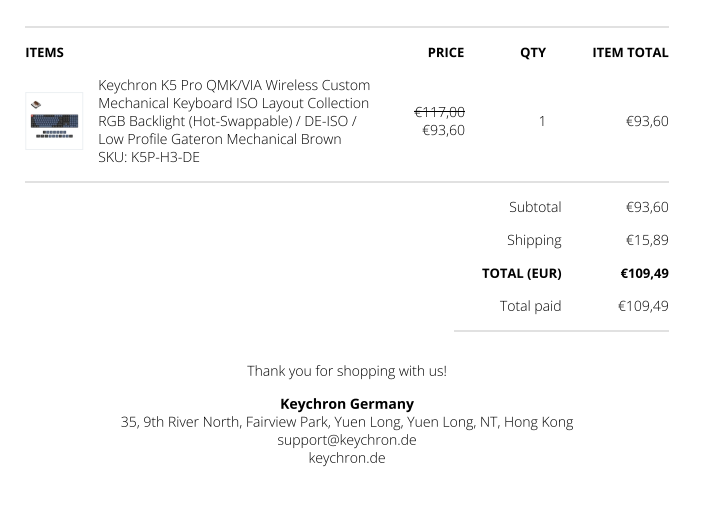Click the quantity value 1
Image resolution: width=726 pixels, height=508 pixels.
click(x=542, y=121)
